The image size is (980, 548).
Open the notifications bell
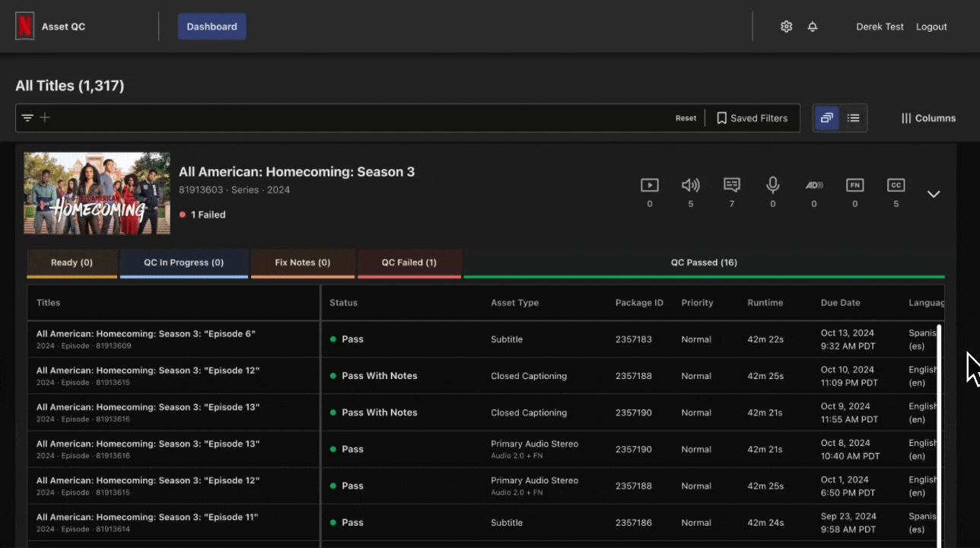(x=813, y=27)
